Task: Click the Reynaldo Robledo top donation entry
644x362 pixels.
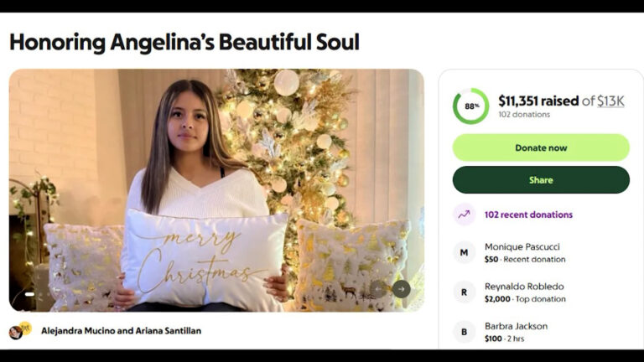Action: pos(525,292)
